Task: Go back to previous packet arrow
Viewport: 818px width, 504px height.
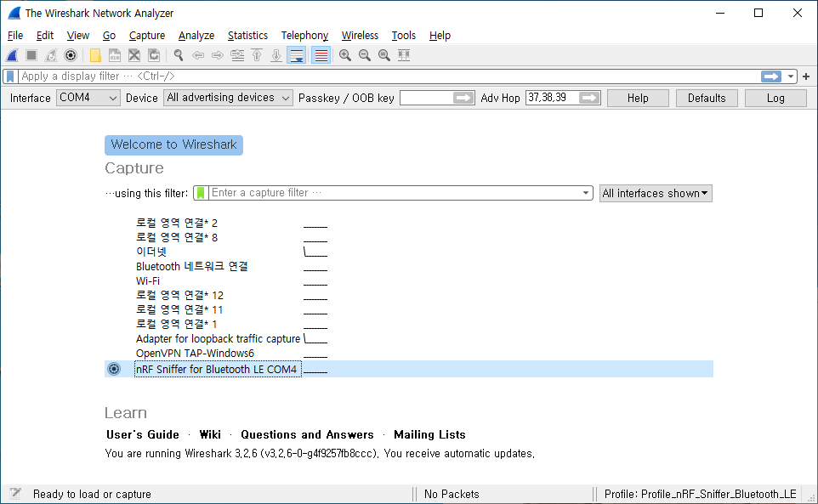Action: (198, 55)
